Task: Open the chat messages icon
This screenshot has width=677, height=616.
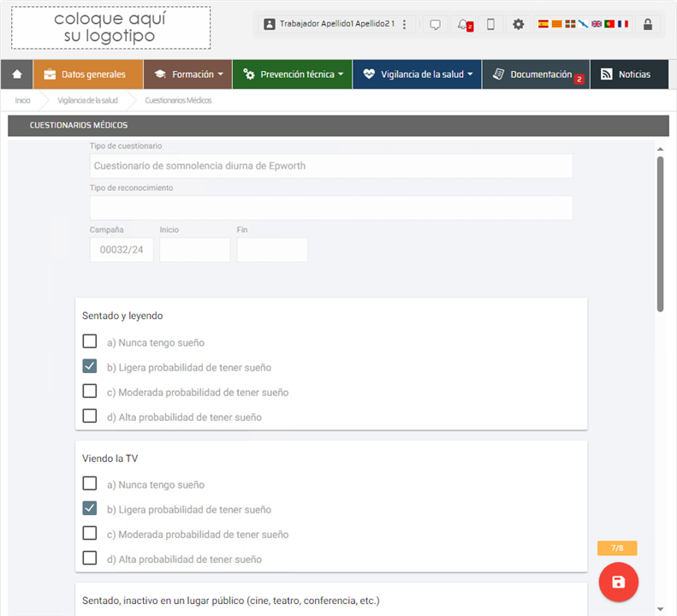Action: pyautogui.click(x=435, y=25)
